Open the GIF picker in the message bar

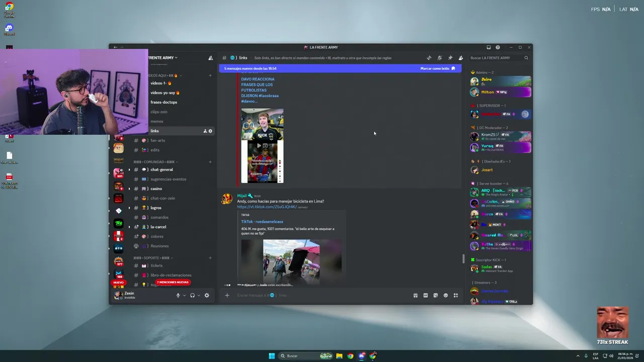pos(426,295)
